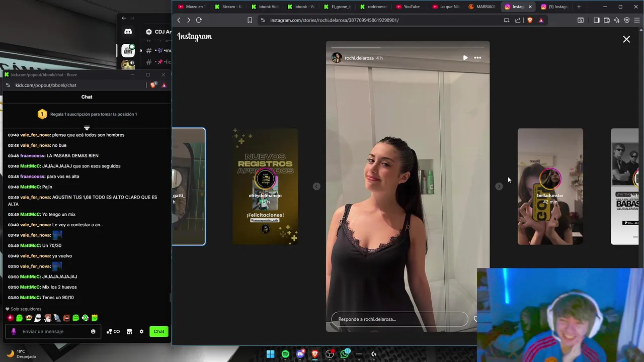Go to the previous story with the left arrow

[x=316, y=187]
